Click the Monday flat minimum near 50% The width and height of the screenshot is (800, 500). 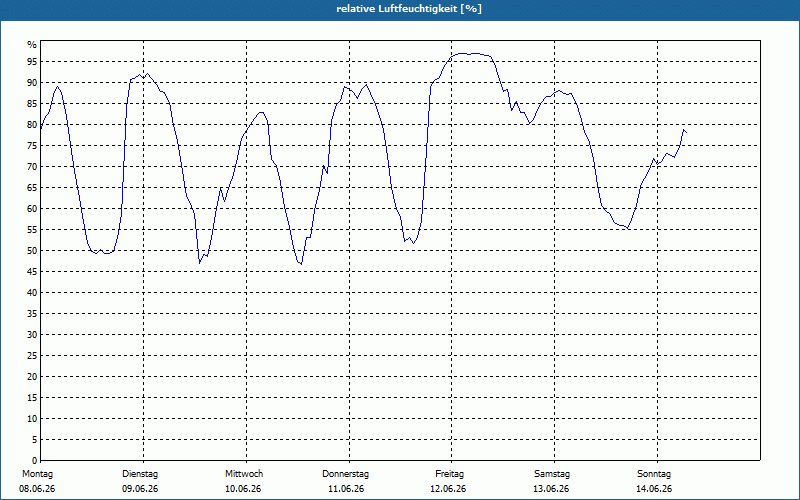point(101,252)
